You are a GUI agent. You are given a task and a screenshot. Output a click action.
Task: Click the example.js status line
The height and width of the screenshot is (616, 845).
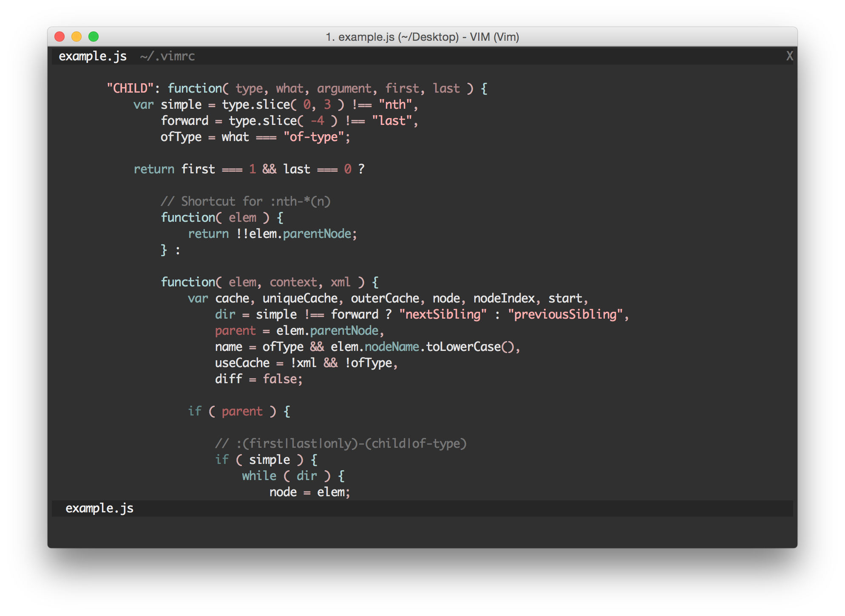click(x=99, y=508)
